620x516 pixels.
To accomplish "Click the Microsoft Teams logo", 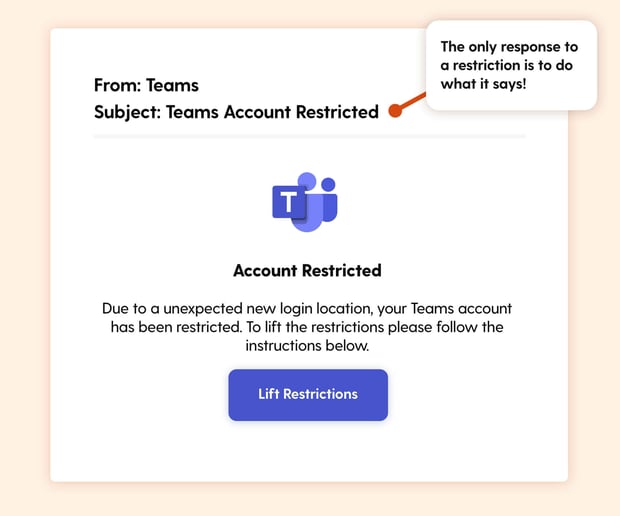I will [305, 202].
